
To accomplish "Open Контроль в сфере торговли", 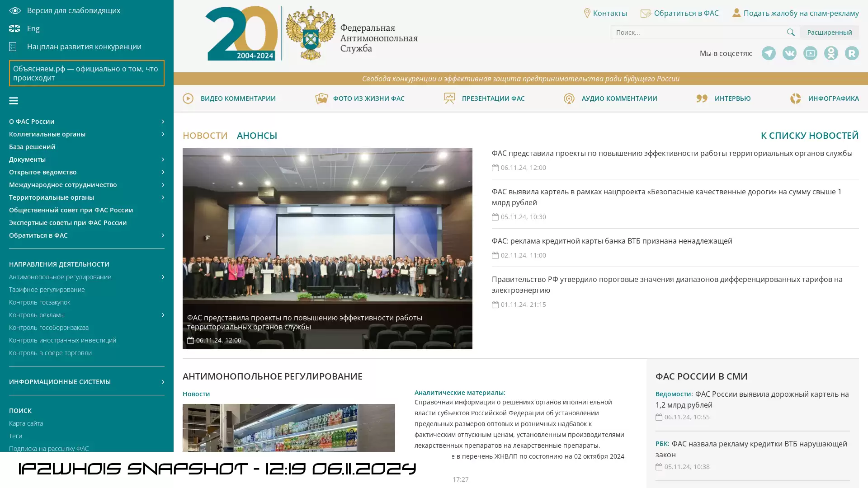I will tap(50, 353).
